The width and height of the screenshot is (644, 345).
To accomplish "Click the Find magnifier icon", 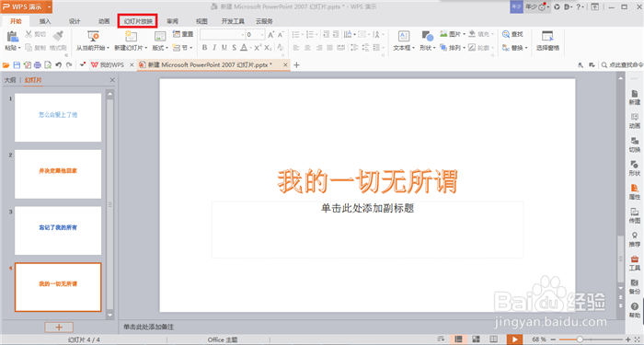I will pos(506,35).
